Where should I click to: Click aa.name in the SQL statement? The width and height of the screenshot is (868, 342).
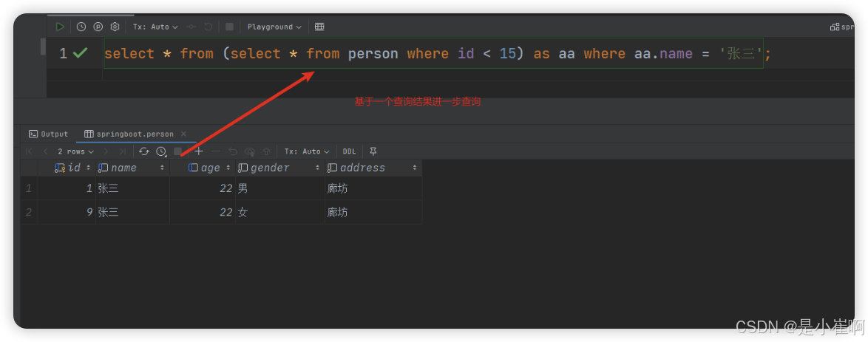click(x=663, y=54)
